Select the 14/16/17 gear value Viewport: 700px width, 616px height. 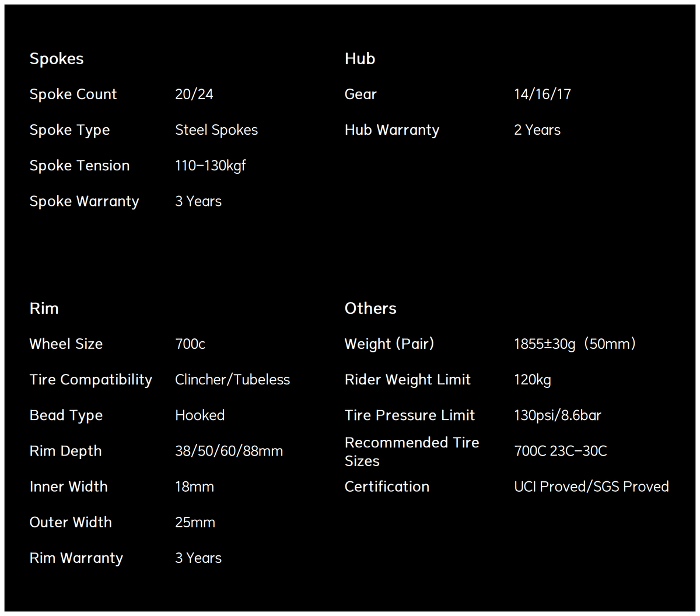pos(542,94)
